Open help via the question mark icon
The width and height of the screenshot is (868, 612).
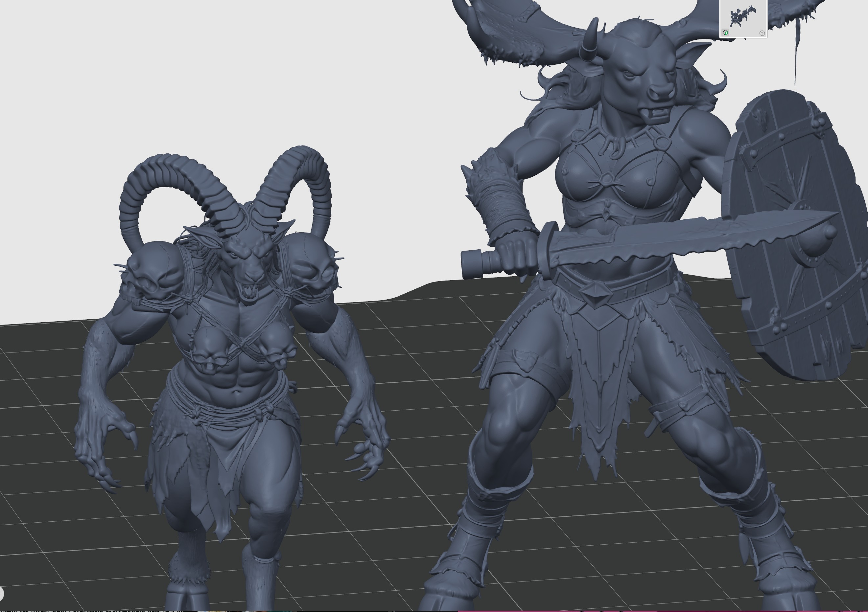pyautogui.click(x=762, y=33)
